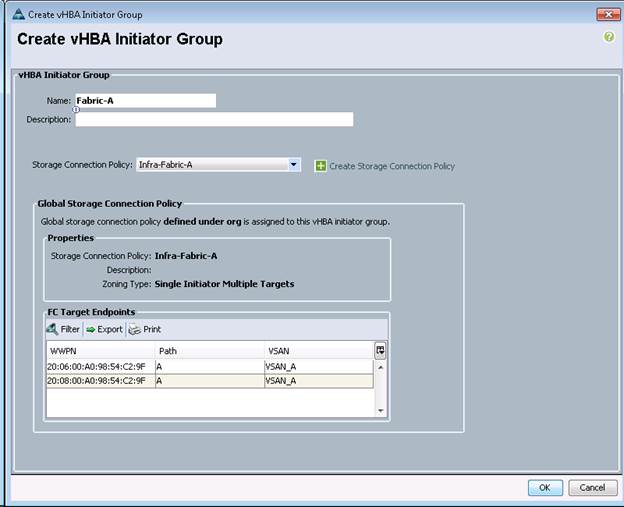The image size is (624, 507).
Task: Click the Export green arrow icon
Action: pyautogui.click(x=91, y=330)
